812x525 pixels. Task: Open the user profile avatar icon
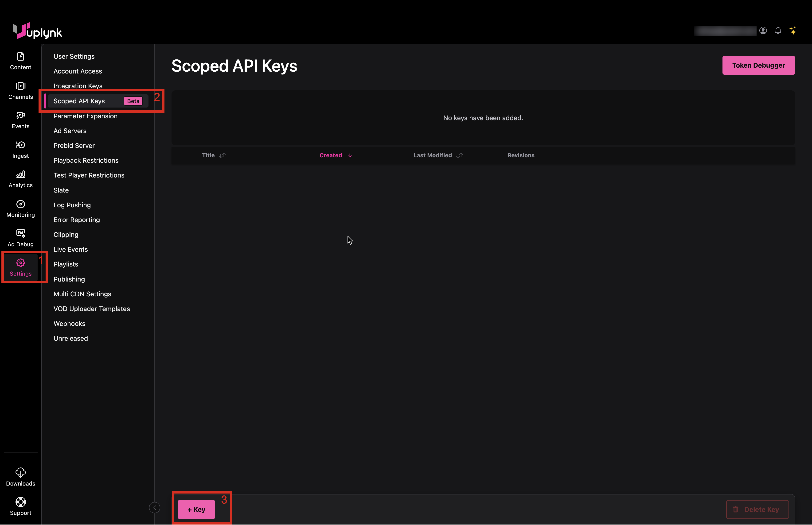pyautogui.click(x=763, y=31)
